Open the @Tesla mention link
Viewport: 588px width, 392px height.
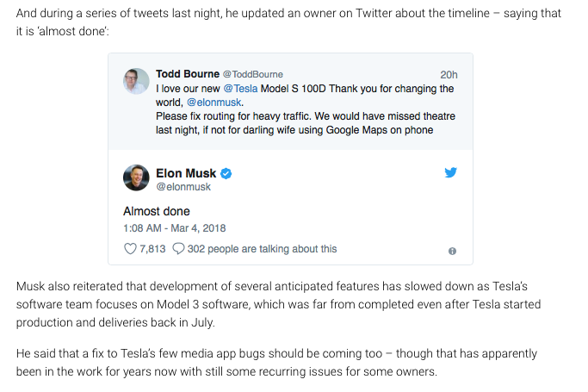240,89
